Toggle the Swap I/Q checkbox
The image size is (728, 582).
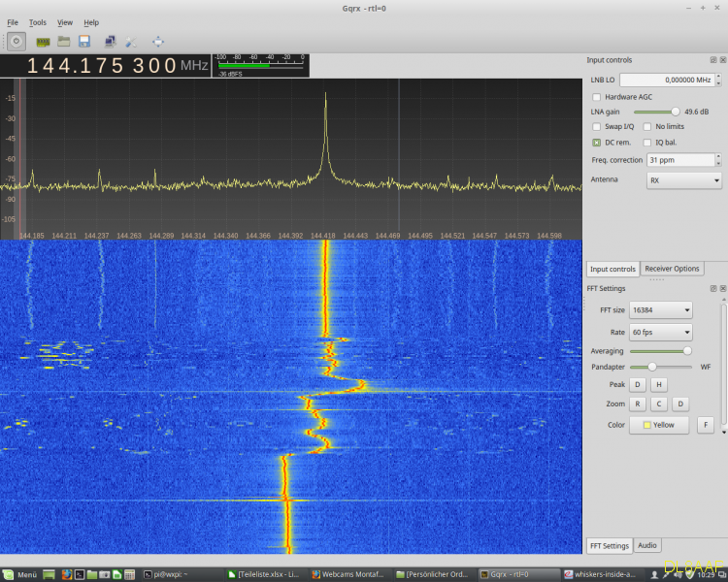point(596,126)
